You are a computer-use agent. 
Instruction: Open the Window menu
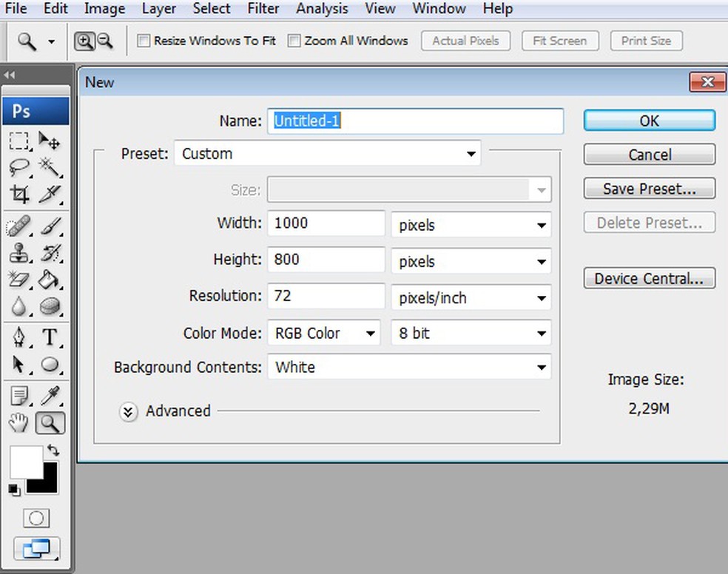pyautogui.click(x=439, y=8)
